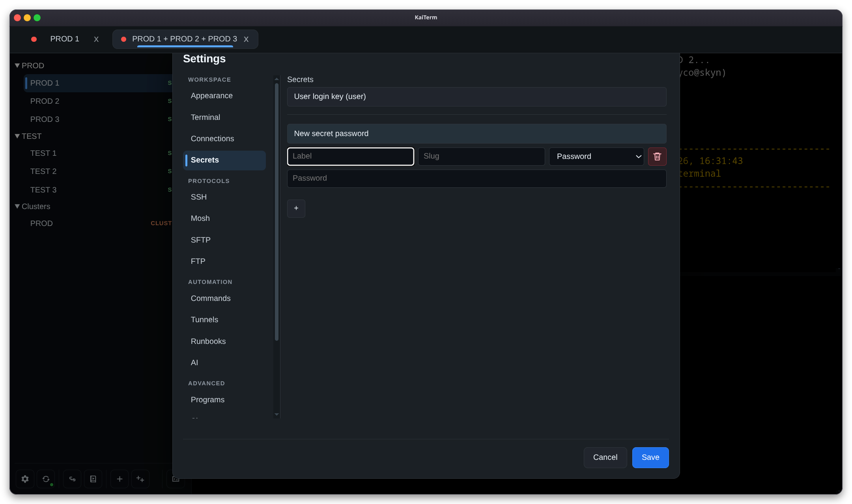Viewport: 852px width, 504px height.
Task: Focus the Label input field
Action: pos(351,157)
